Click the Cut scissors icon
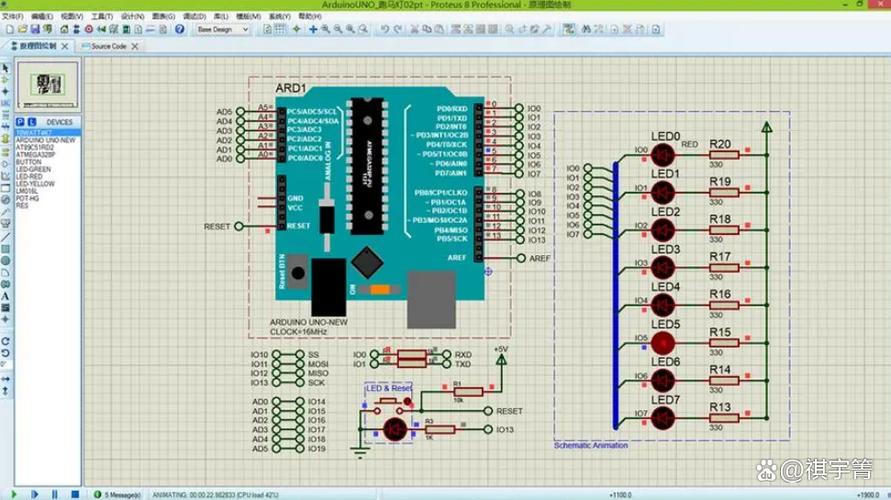 pyautogui.click(x=414, y=29)
